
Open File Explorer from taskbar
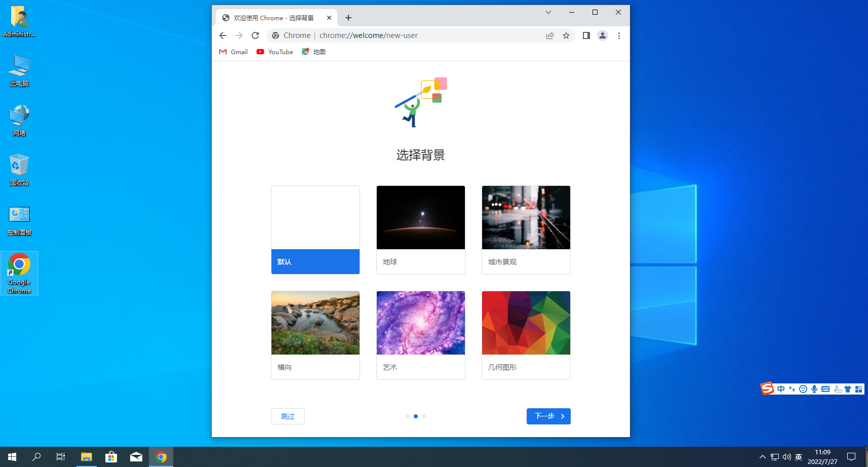click(x=86, y=457)
